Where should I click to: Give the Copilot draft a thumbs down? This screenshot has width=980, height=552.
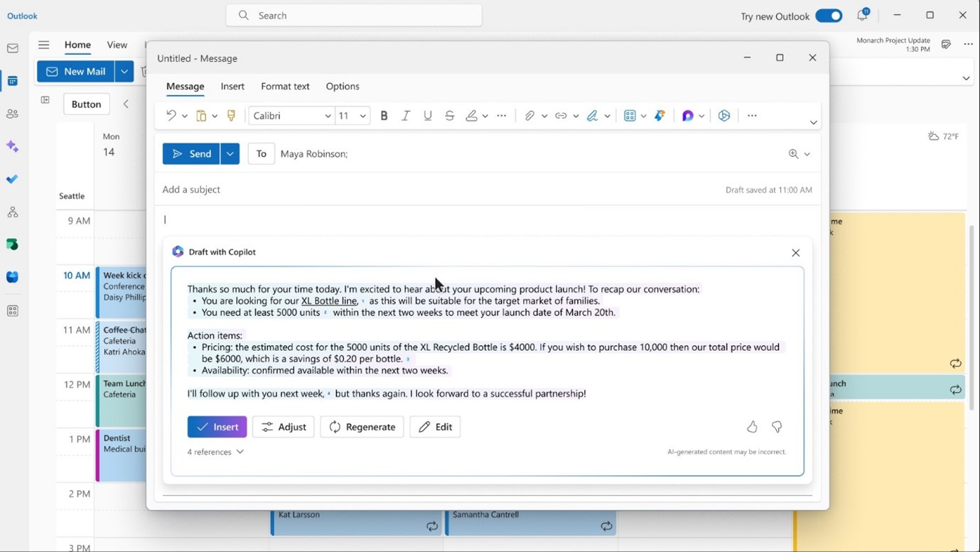tap(777, 426)
